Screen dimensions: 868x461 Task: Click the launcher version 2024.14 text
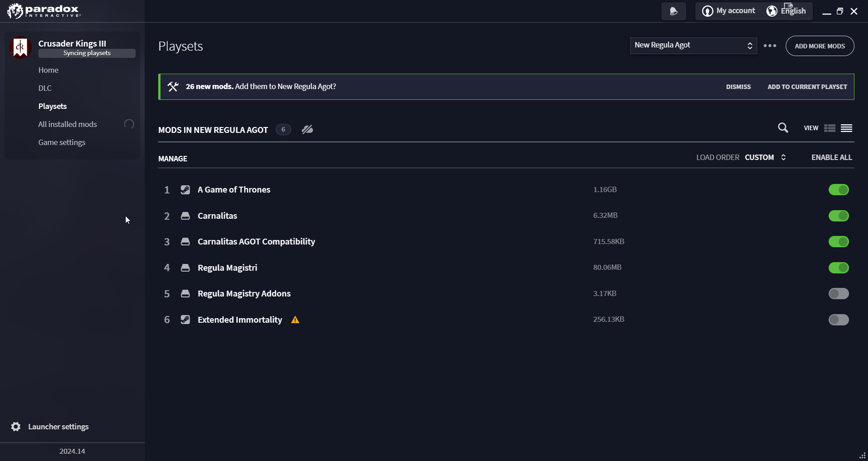coord(72,451)
